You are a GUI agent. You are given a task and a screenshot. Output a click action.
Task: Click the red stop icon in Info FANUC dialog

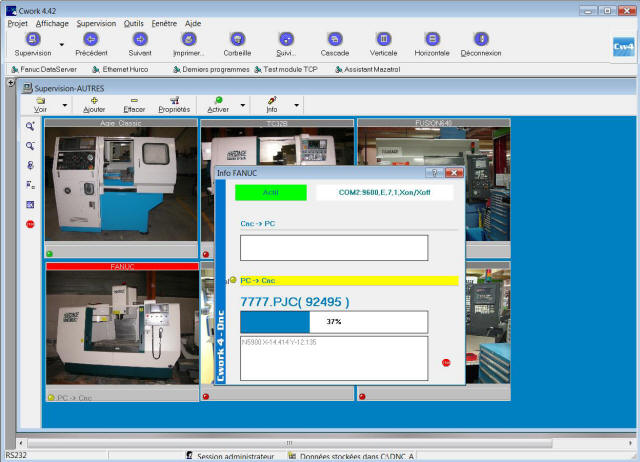[446, 362]
